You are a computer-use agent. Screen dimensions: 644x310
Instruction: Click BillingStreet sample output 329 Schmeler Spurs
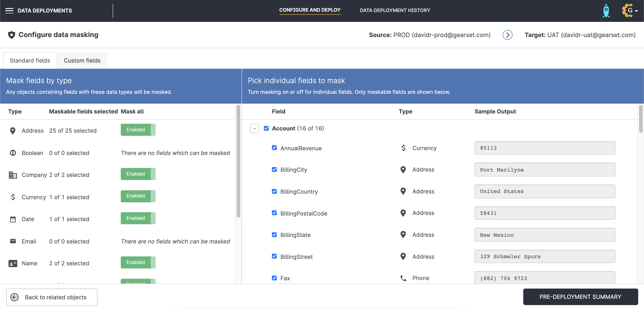coord(545,257)
